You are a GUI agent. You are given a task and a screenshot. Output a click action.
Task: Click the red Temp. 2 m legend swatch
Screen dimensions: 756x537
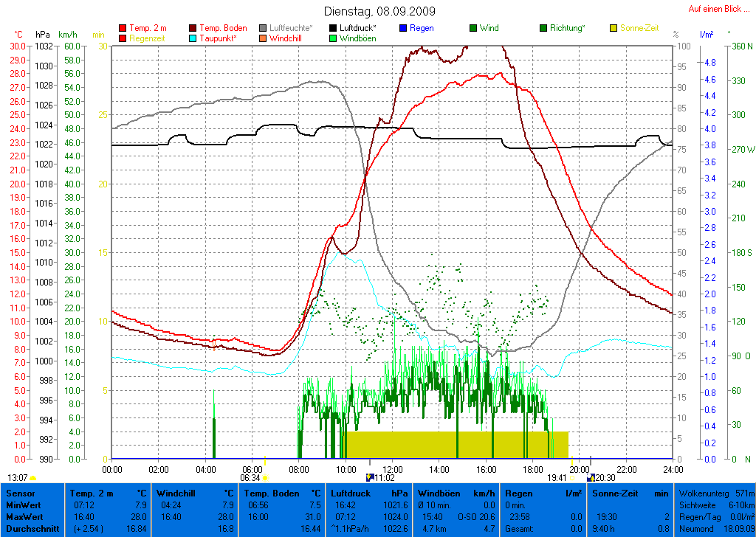(123, 28)
